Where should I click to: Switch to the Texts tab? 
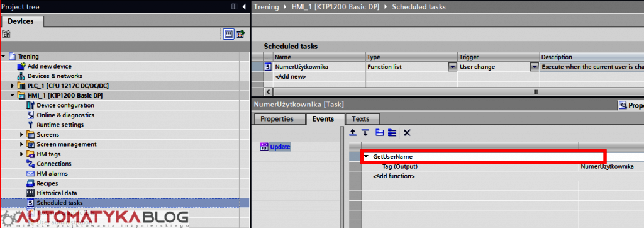pyautogui.click(x=360, y=119)
